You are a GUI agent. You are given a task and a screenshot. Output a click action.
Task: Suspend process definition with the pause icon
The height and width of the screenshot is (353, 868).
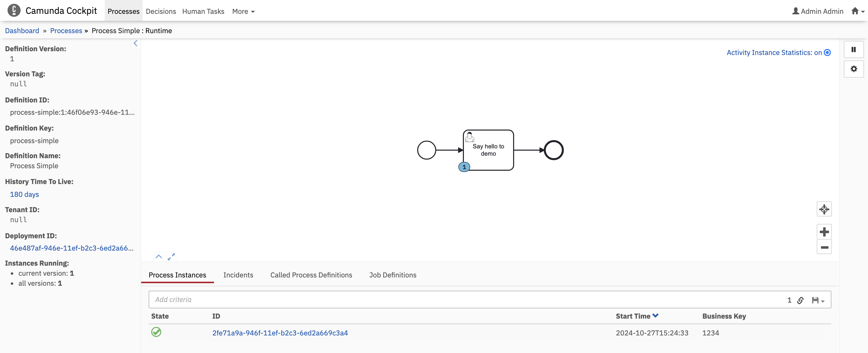[x=853, y=49]
